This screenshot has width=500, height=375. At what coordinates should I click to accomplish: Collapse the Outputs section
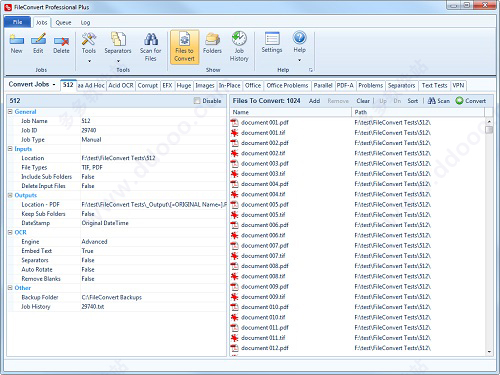coord(10,195)
